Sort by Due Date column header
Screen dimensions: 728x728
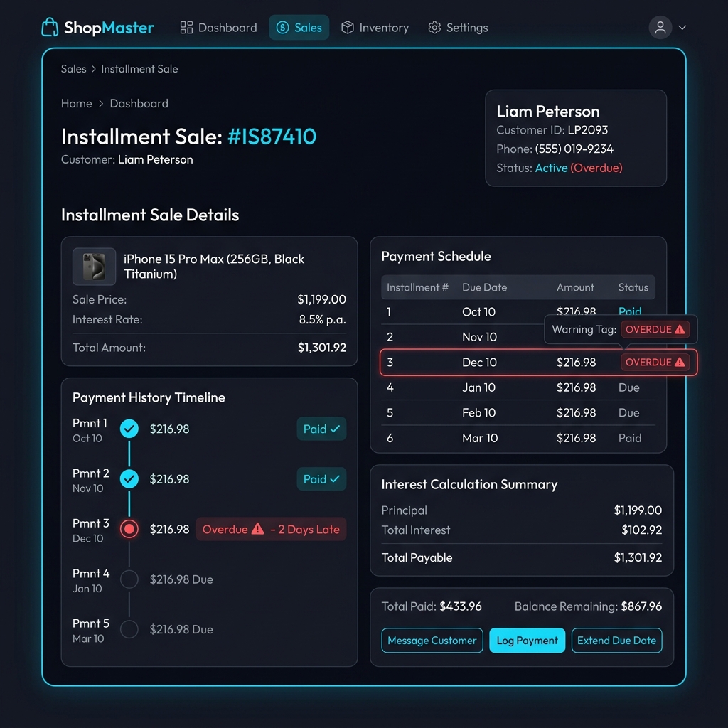click(x=484, y=287)
